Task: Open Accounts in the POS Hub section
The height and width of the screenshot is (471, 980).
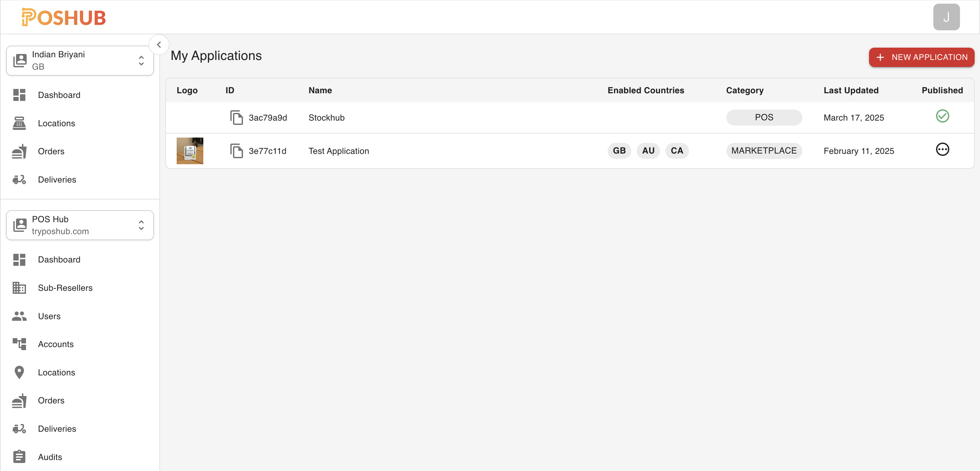Action: [x=56, y=344]
